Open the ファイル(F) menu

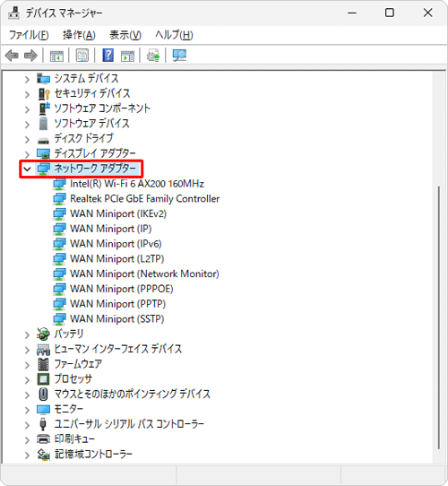pos(29,35)
